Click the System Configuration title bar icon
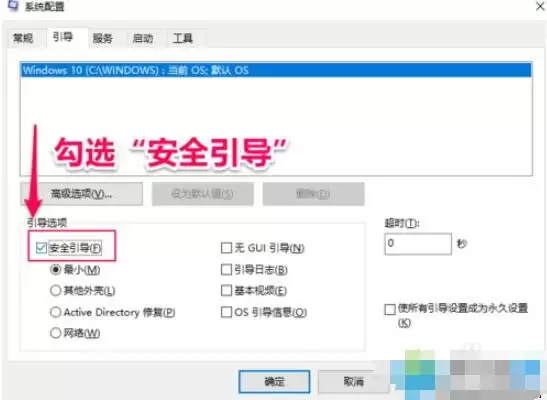 [x=13, y=5]
